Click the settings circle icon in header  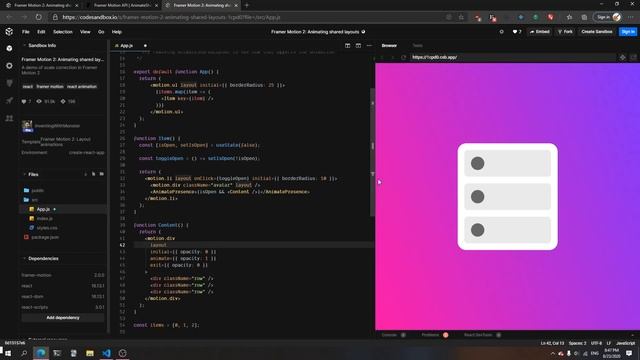point(501,32)
